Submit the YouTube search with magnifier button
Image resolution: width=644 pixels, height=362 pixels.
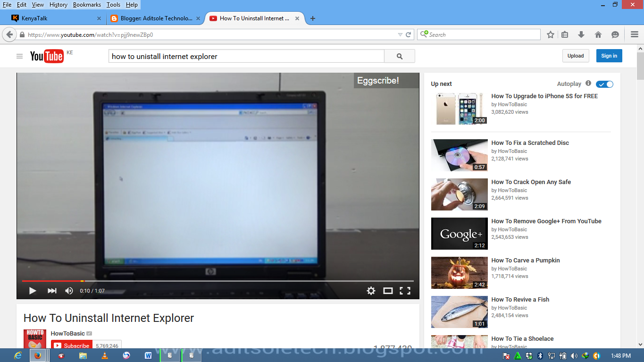[400, 56]
